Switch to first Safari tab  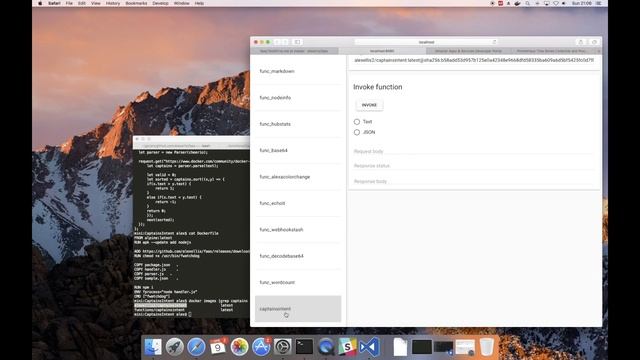tap(294, 51)
